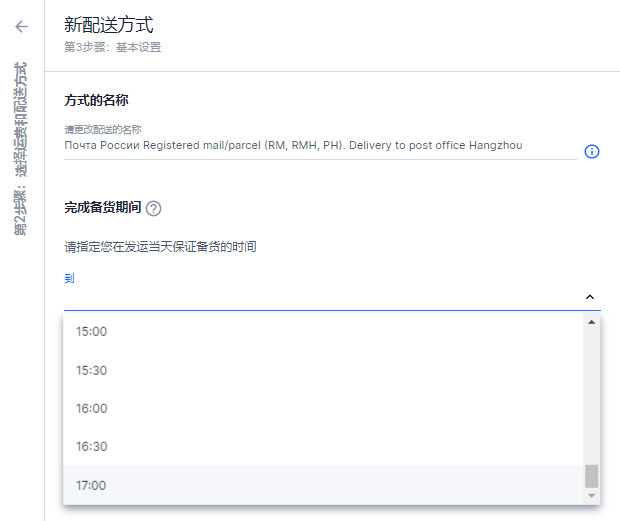The height and width of the screenshot is (521, 620).
Task: Click scrollbar up arrow in time list
Action: (592, 322)
